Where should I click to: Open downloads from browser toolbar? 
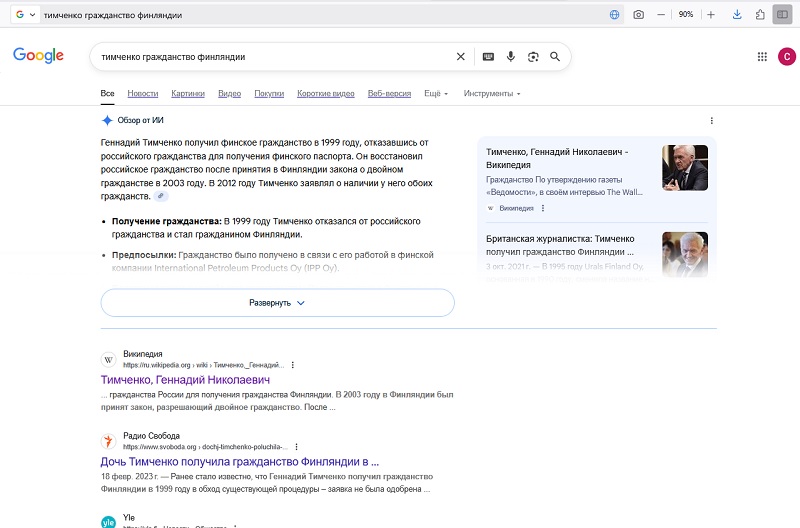[737, 15]
